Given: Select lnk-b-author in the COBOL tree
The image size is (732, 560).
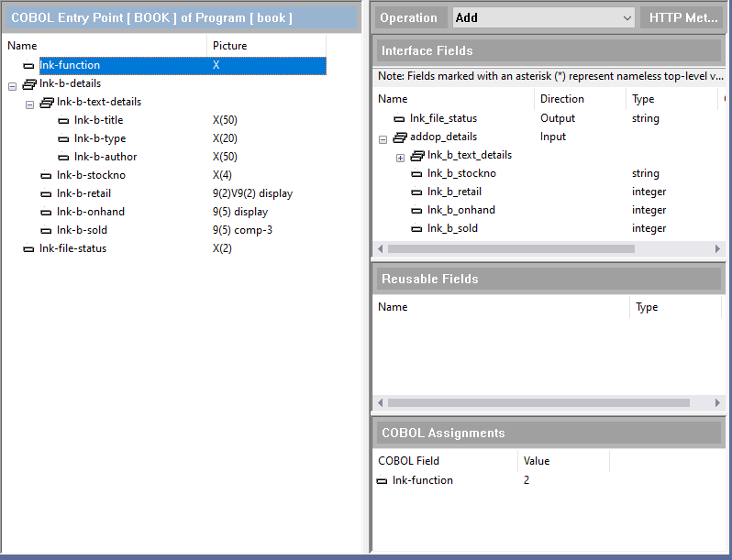Looking at the screenshot, I should pos(105,157).
